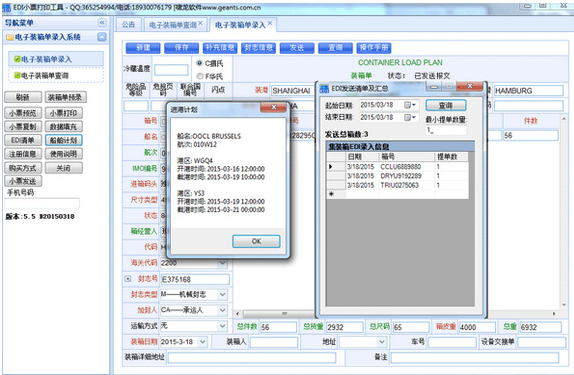Viewport: 574px width, 375px height.
Task: Focus the 封志号 field showing E375168
Action: (195, 279)
